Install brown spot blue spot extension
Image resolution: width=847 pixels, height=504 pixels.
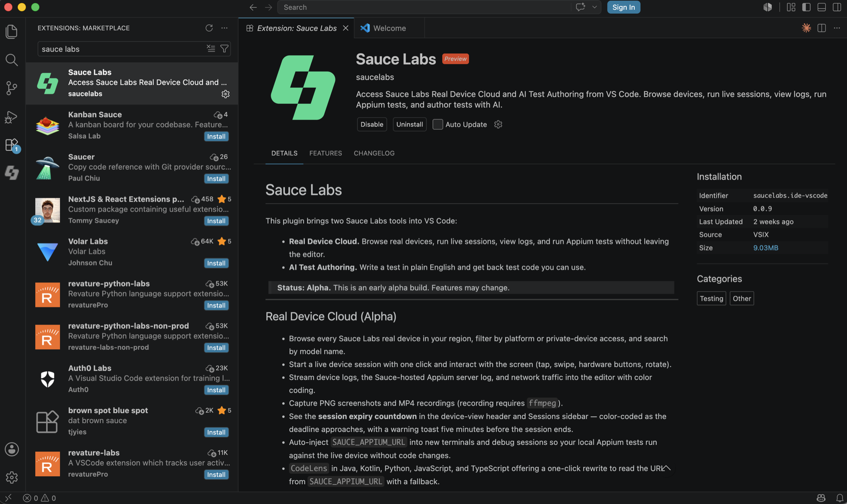[x=216, y=432]
